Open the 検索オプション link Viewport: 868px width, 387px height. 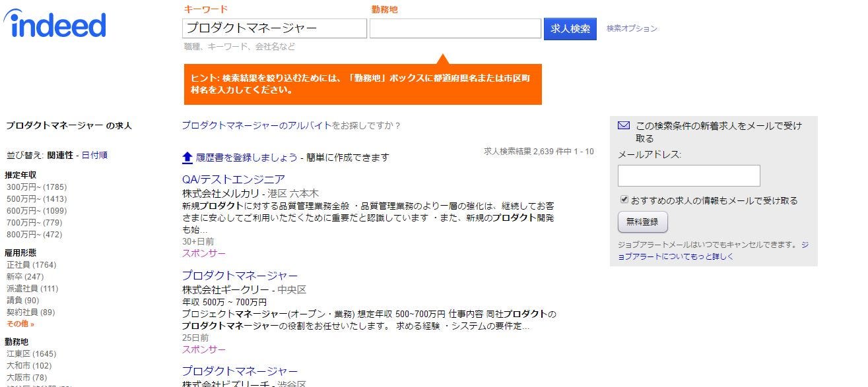point(632,28)
